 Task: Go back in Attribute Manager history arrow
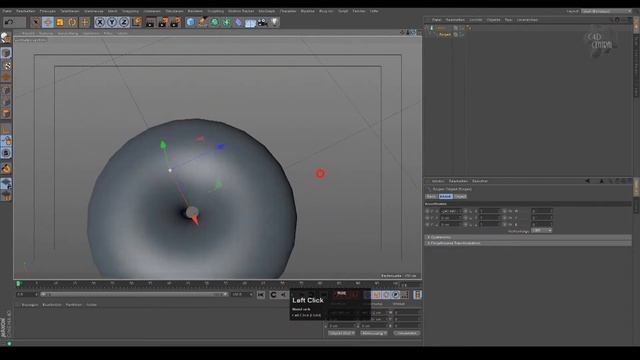(587, 181)
